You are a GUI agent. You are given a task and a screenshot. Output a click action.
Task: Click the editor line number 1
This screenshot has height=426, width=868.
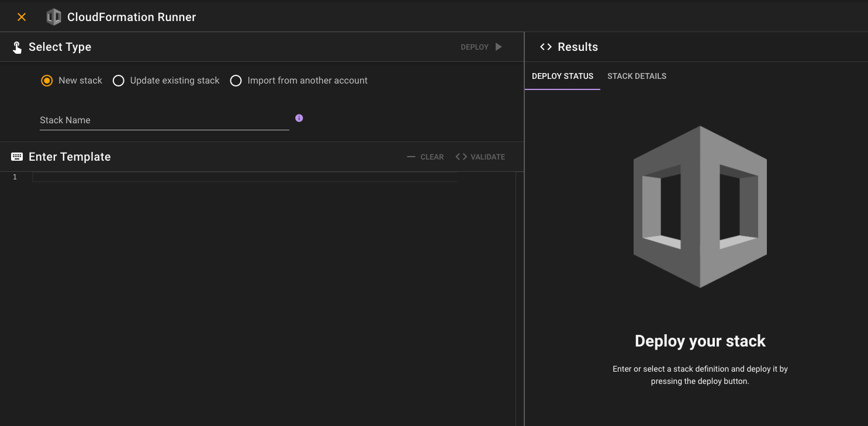(x=15, y=177)
